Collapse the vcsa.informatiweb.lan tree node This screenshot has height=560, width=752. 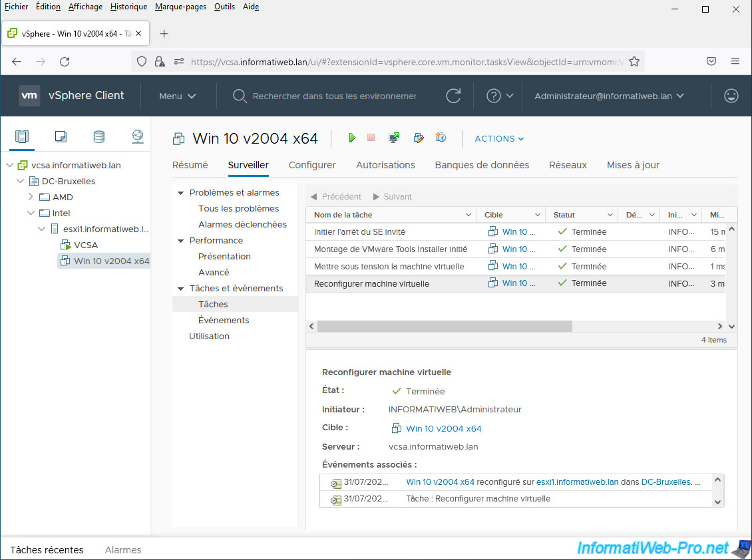9,165
